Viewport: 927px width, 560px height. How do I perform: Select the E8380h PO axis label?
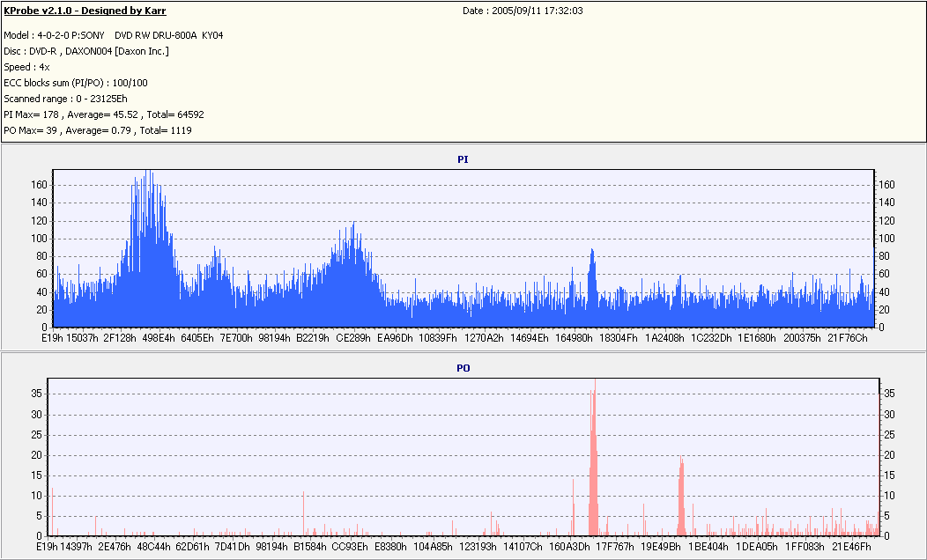390,547
